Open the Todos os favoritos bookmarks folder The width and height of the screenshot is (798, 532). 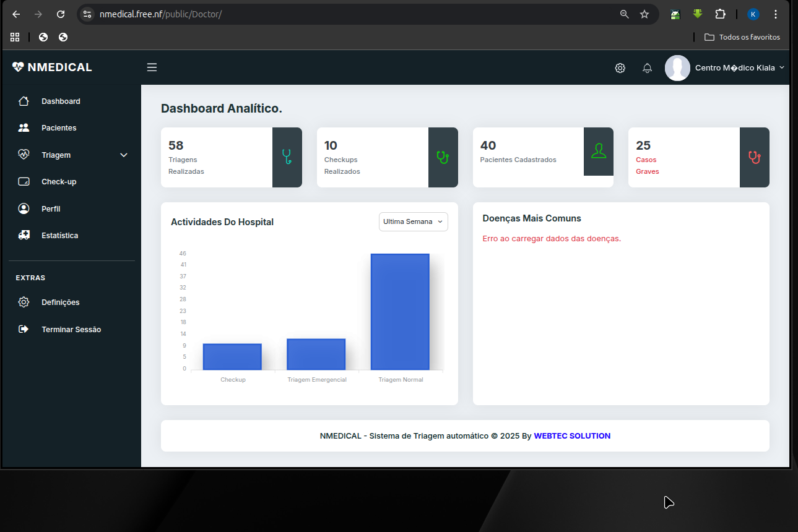(x=742, y=37)
